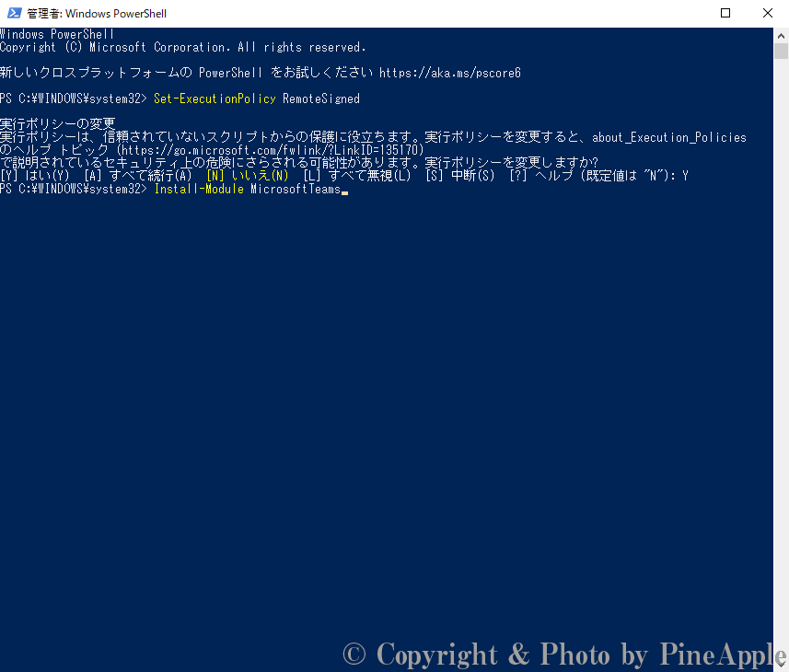This screenshot has width=789, height=672.
Task: Maximize the PowerShell window
Action: click(x=725, y=14)
